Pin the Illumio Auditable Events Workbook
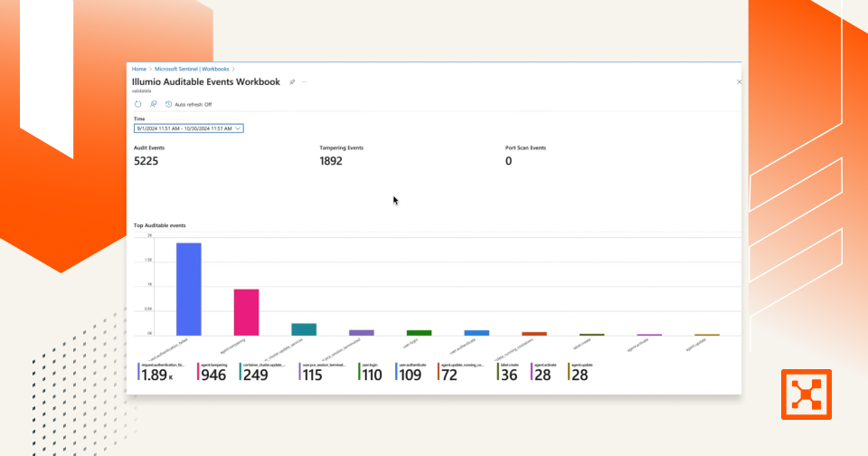This screenshot has height=456, width=868. [x=292, y=82]
